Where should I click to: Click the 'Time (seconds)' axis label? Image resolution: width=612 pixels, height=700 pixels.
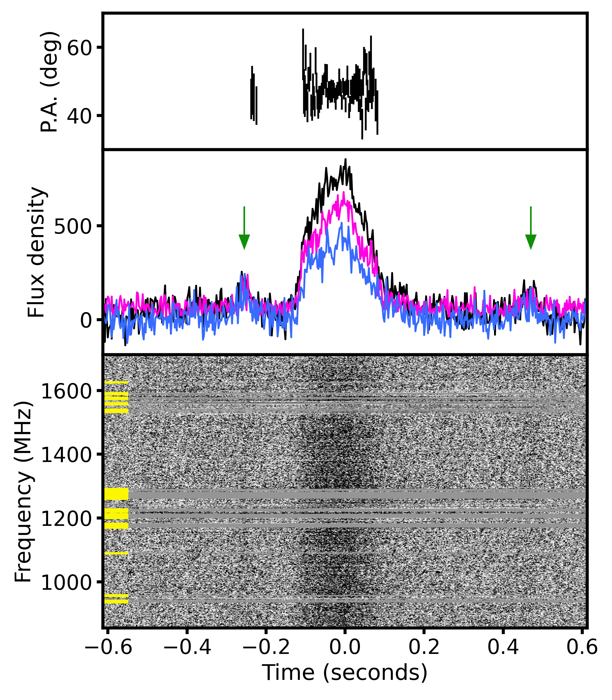click(344, 673)
